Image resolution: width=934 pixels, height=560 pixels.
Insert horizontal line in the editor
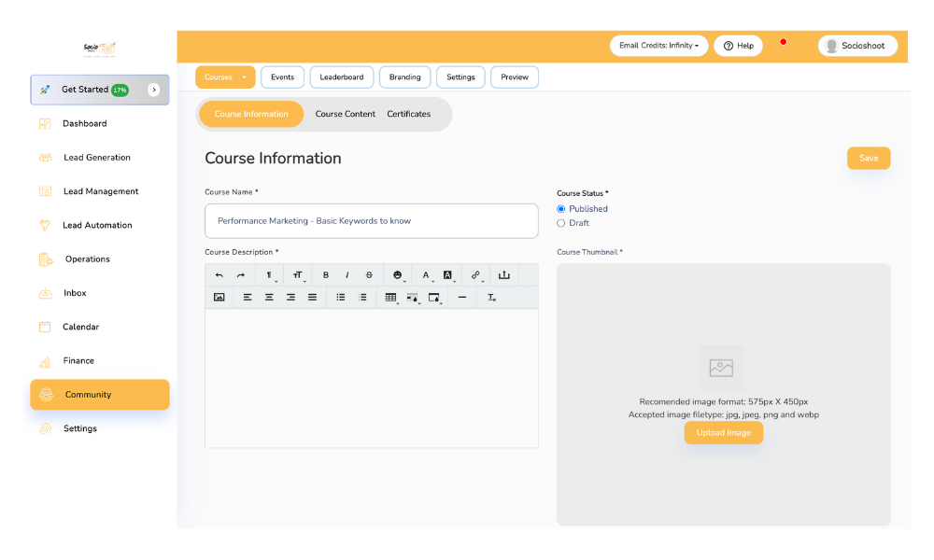pos(462,298)
